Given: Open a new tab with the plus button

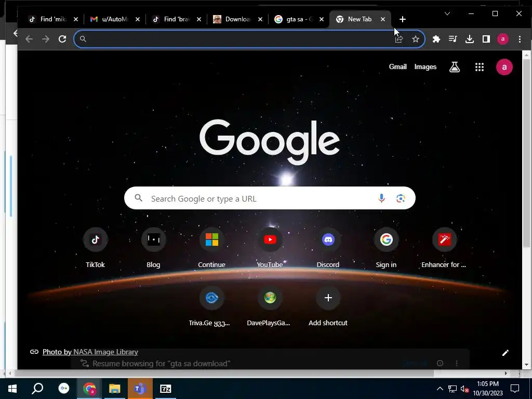Looking at the screenshot, I should pos(403,19).
